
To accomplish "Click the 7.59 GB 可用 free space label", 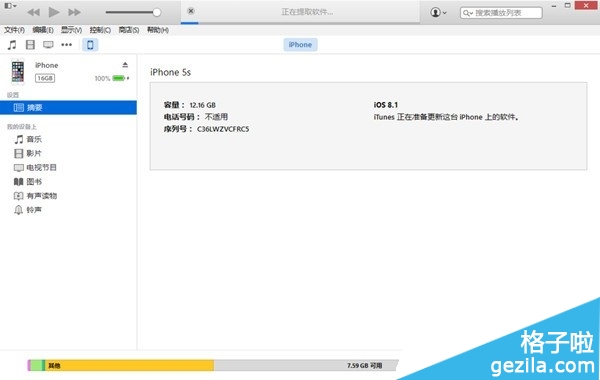I will 365,365.
